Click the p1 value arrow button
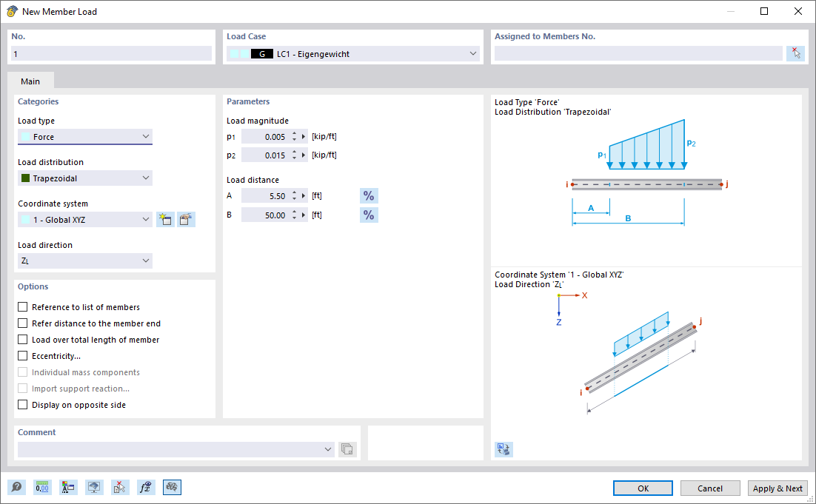The width and height of the screenshot is (816, 504). [x=304, y=137]
